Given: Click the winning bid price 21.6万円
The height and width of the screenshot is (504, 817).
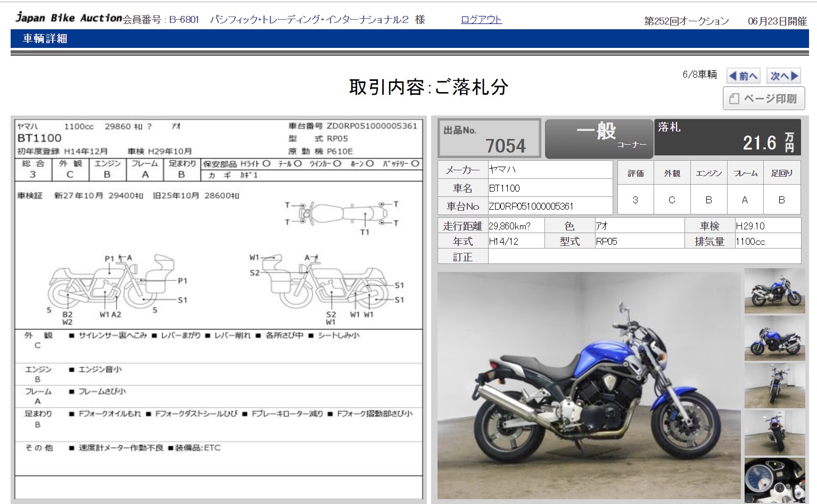Looking at the screenshot, I should (769, 142).
